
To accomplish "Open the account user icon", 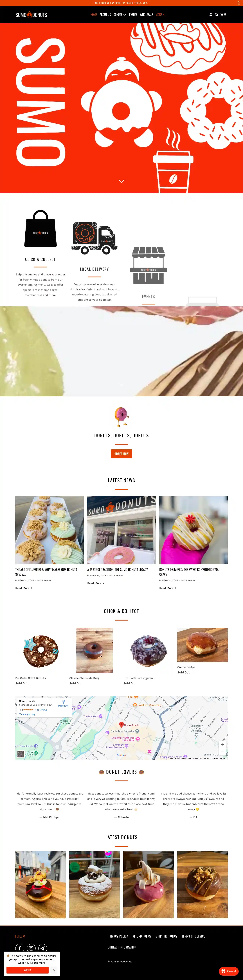I will point(211,15).
